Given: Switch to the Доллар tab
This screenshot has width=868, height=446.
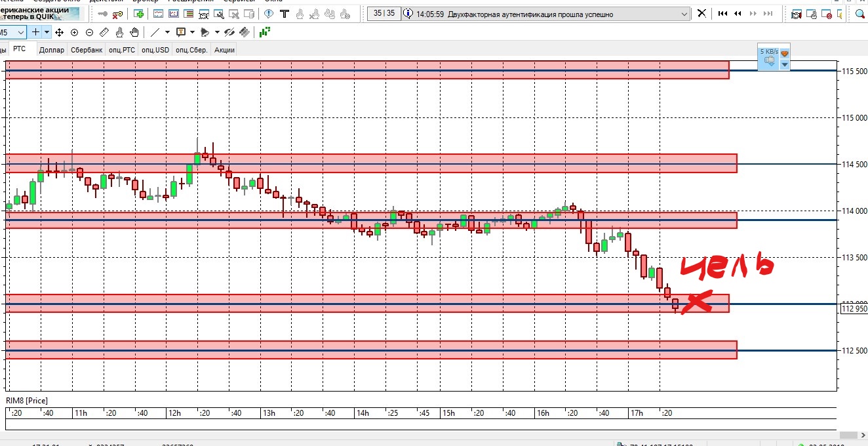Looking at the screenshot, I should [x=52, y=50].
